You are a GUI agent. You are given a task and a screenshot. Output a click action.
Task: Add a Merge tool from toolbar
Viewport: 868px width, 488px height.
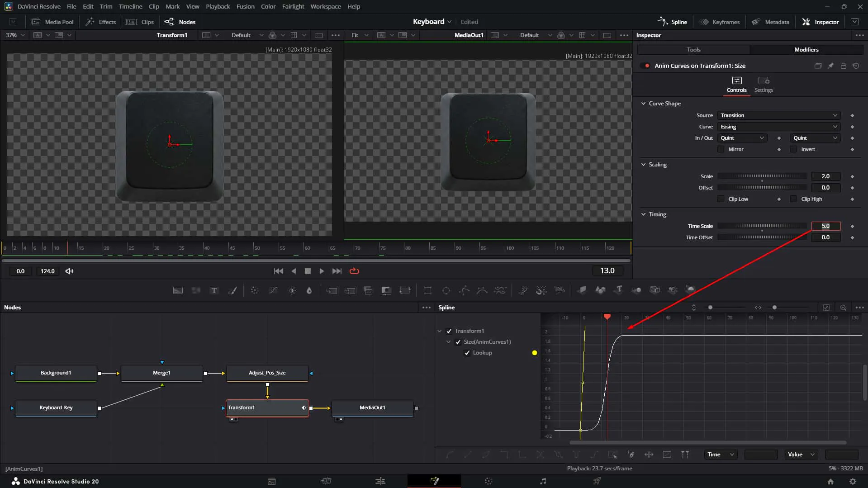[x=332, y=290]
